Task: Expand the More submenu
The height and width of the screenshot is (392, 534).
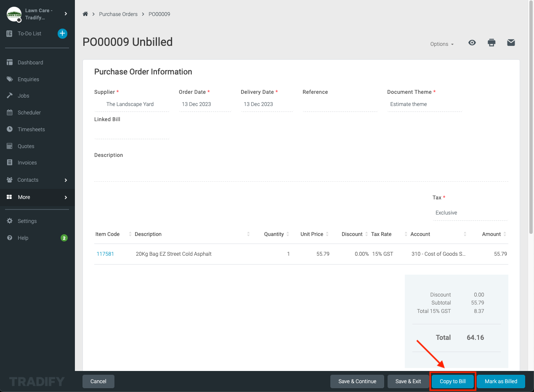Action: click(37, 197)
